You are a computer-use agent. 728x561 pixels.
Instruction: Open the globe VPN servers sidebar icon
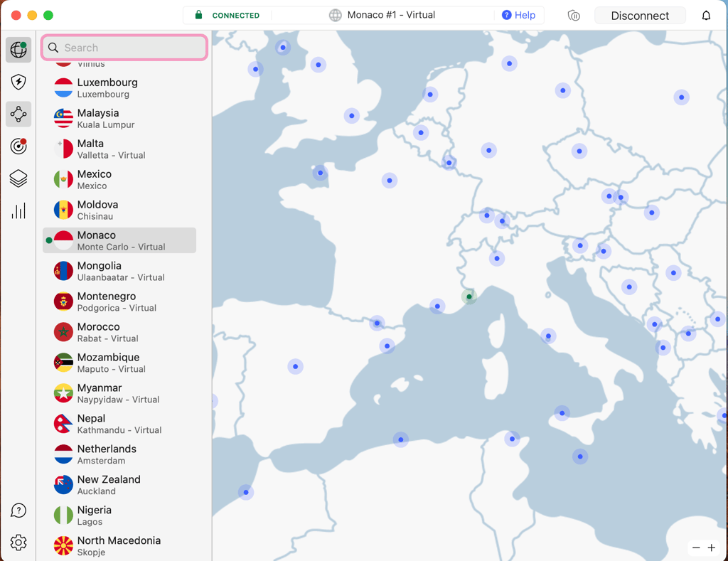pos(18,50)
